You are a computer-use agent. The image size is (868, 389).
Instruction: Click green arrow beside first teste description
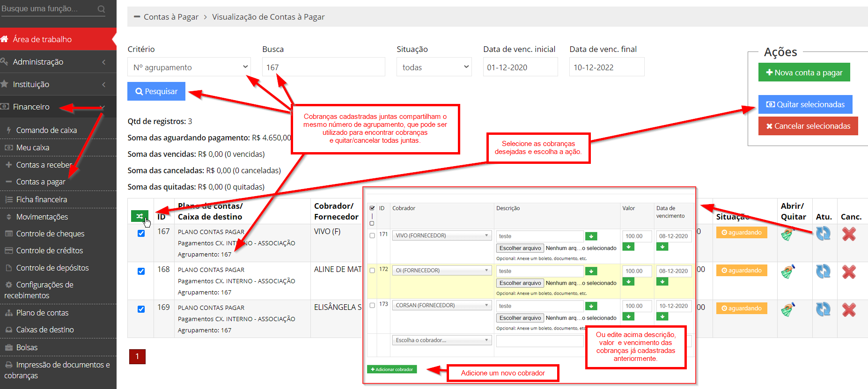pyautogui.click(x=591, y=236)
